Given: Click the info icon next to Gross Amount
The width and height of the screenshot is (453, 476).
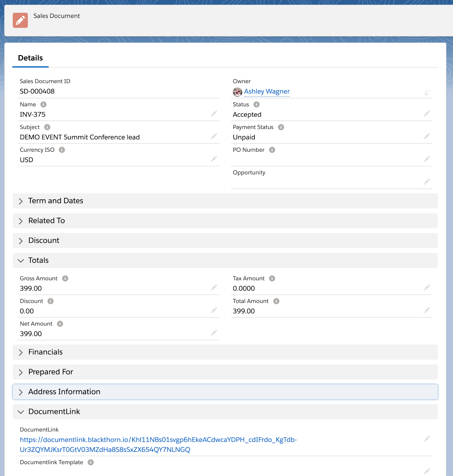Looking at the screenshot, I should click(65, 278).
